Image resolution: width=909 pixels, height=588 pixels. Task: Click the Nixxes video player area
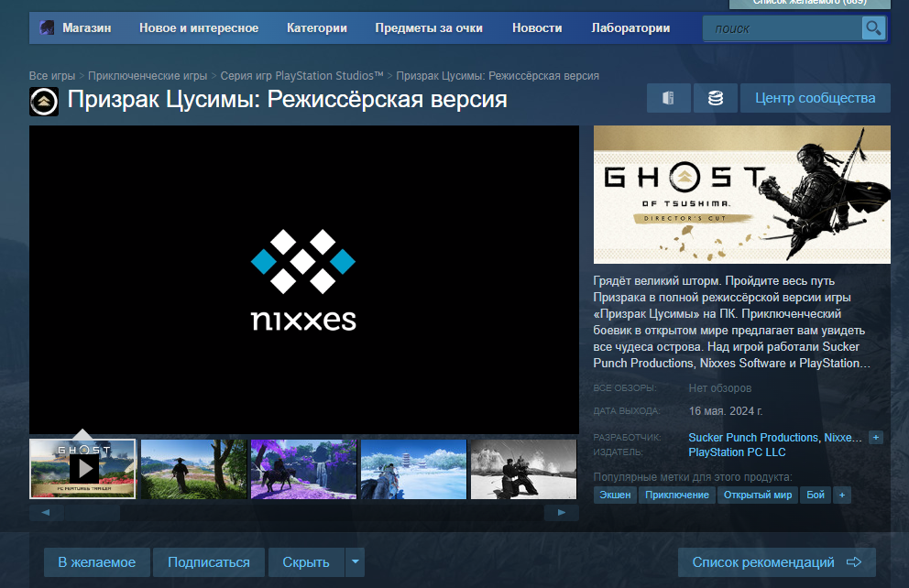pyautogui.click(x=304, y=280)
